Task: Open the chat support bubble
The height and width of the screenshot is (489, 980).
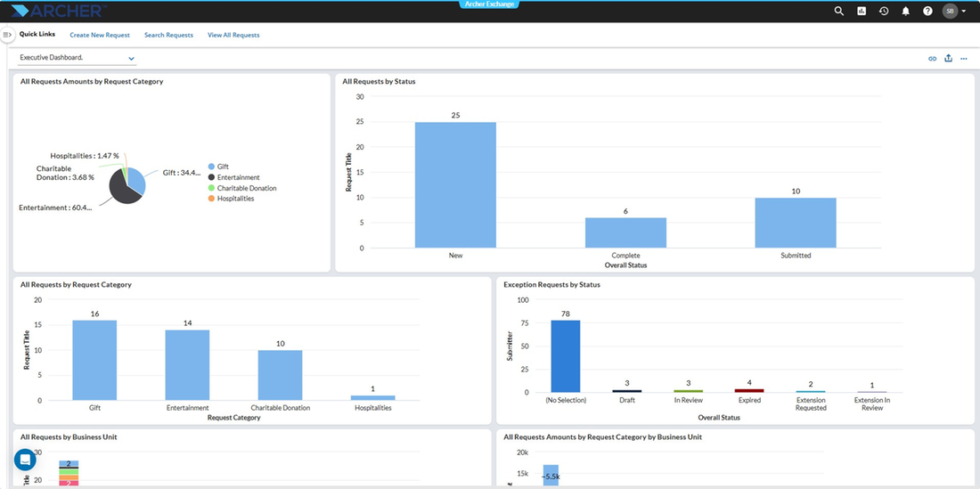Action: (25, 460)
